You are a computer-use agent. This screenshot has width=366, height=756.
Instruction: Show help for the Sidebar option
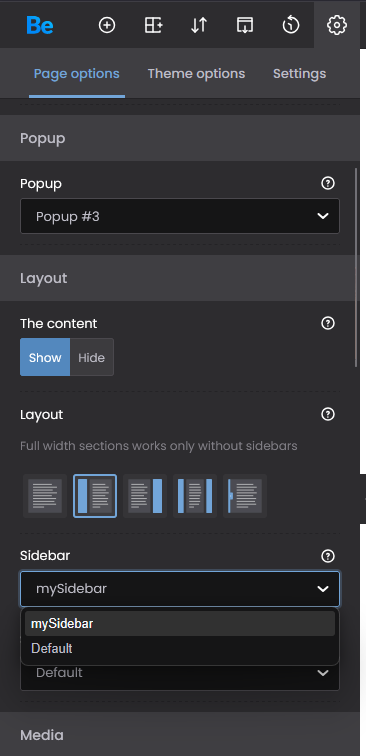tap(328, 556)
